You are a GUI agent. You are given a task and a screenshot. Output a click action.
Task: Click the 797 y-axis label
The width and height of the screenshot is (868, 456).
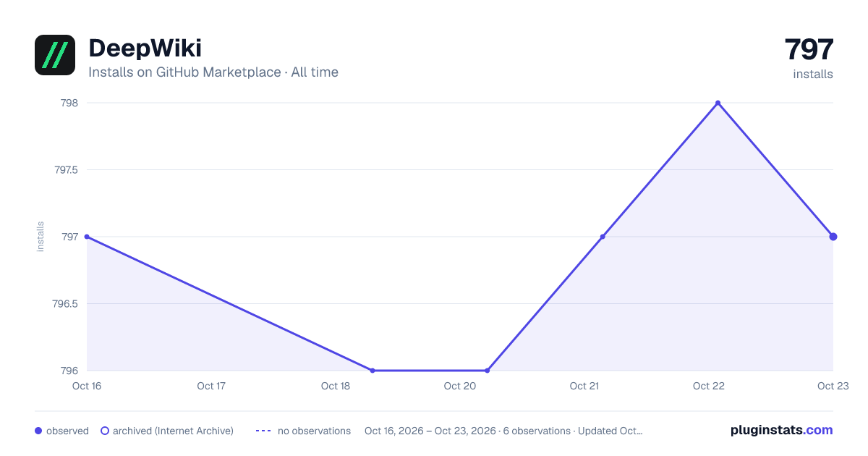click(69, 237)
